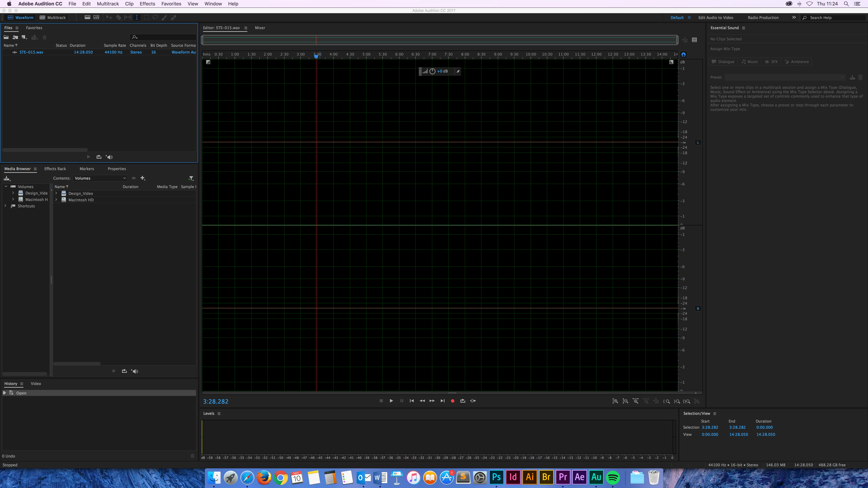Click the Open File folder icon
The image size is (868, 488).
pos(6,37)
